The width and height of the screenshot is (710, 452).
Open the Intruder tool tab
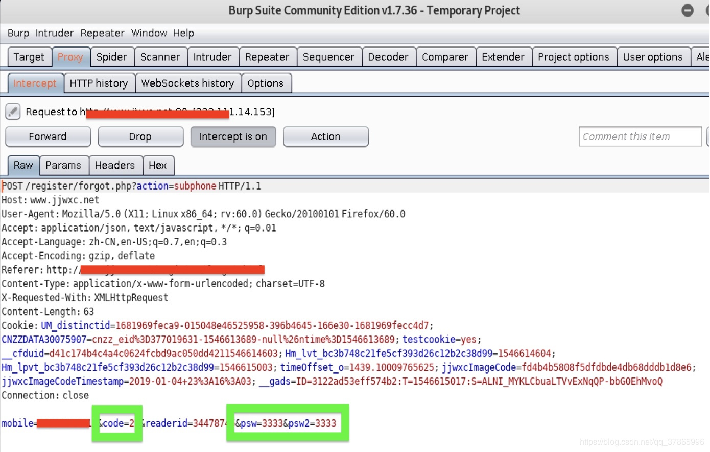pos(212,57)
